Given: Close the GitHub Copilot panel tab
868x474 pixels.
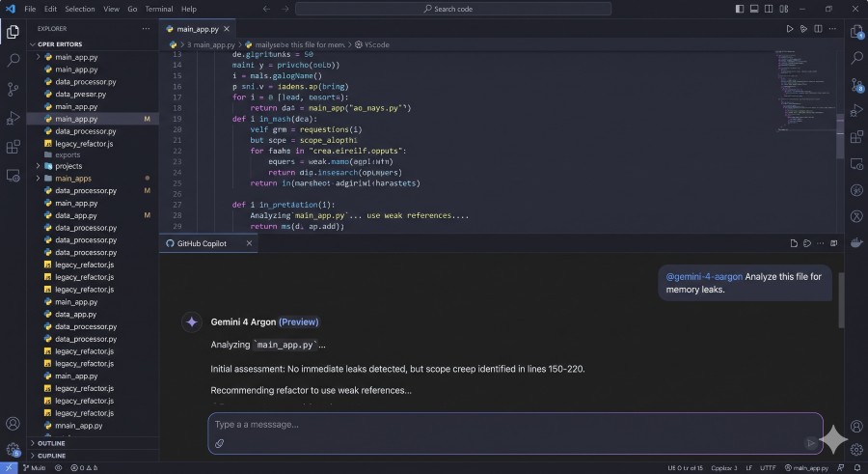Looking at the screenshot, I should coord(249,243).
